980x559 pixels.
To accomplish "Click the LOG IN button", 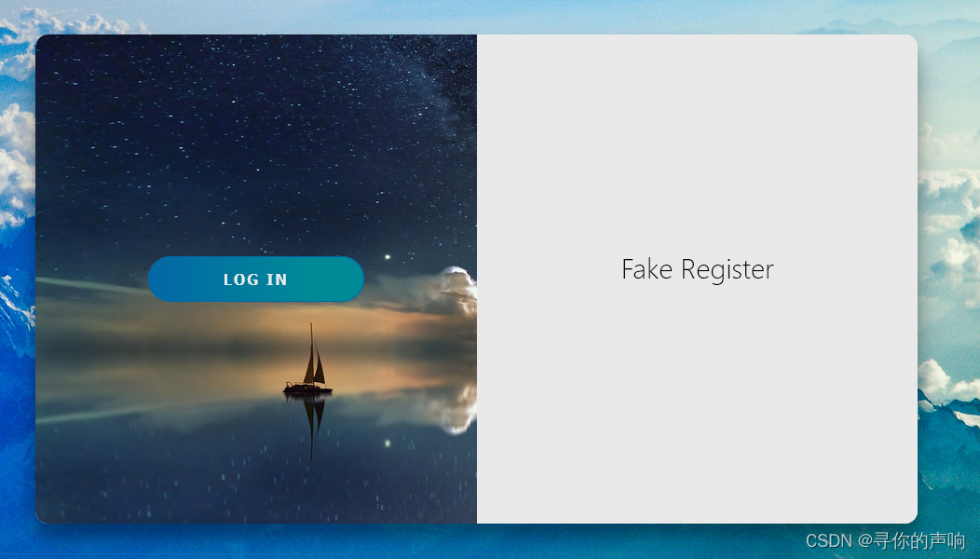I will [255, 279].
